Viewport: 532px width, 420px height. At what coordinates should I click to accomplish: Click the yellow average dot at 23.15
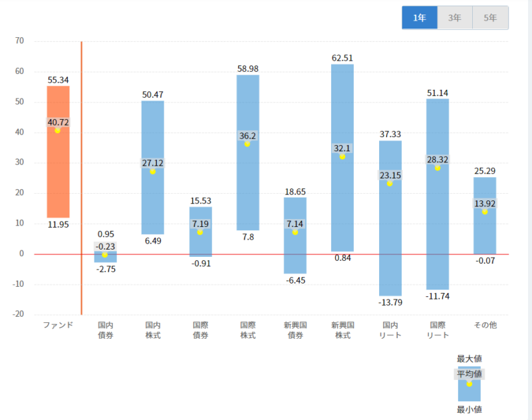(x=390, y=184)
